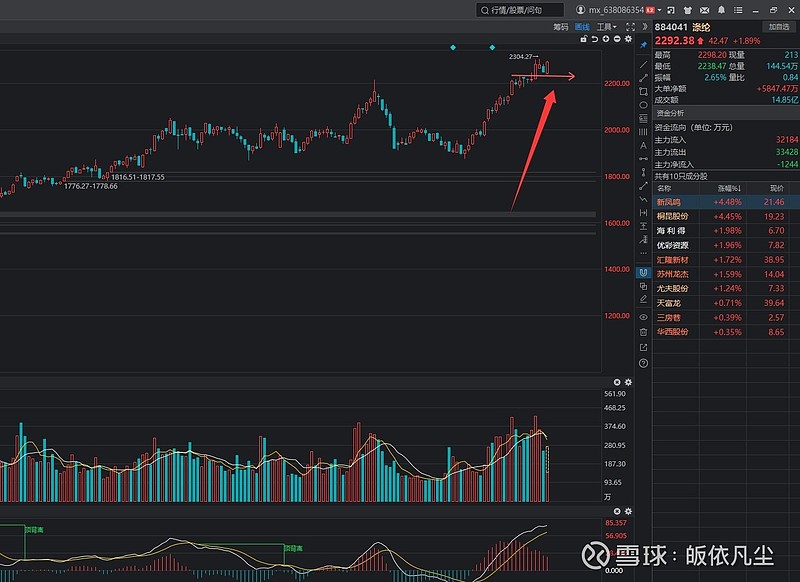This screenshot has height=582, width=800.
Task: Open the 工具 dropdown menu
Action: point(606,27)
